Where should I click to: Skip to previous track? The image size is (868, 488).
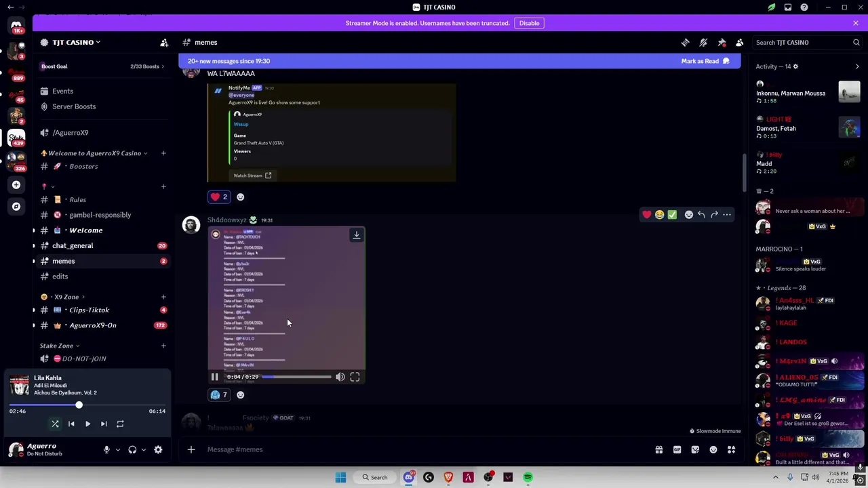click(71, 424)
